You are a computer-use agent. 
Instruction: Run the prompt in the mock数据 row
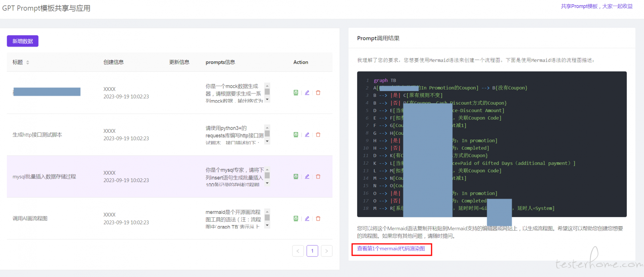[x=296, y=93]
